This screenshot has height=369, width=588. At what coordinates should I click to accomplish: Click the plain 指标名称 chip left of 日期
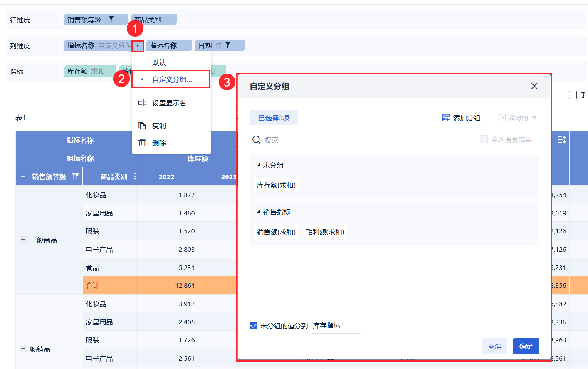[x=169, y=45]
